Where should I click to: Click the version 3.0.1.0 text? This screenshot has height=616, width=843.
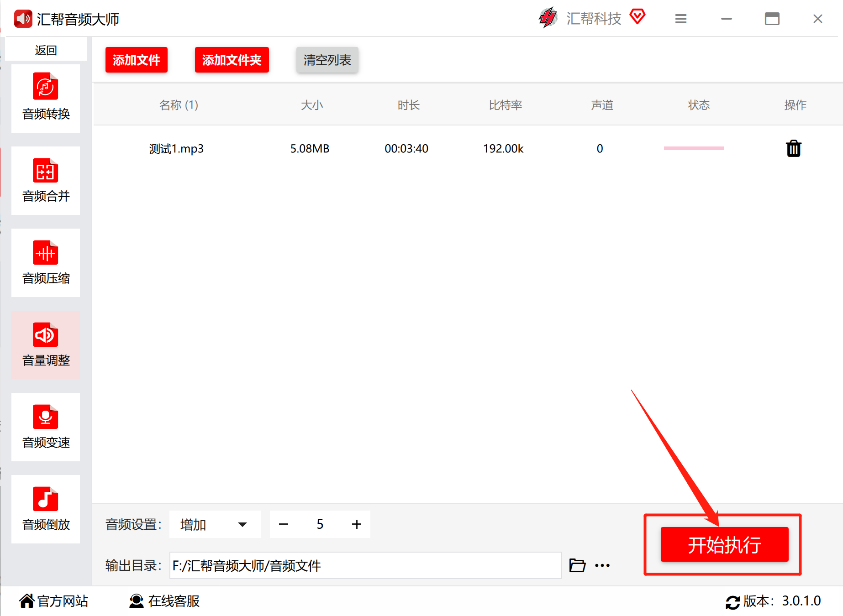click(x=801, y=601)
